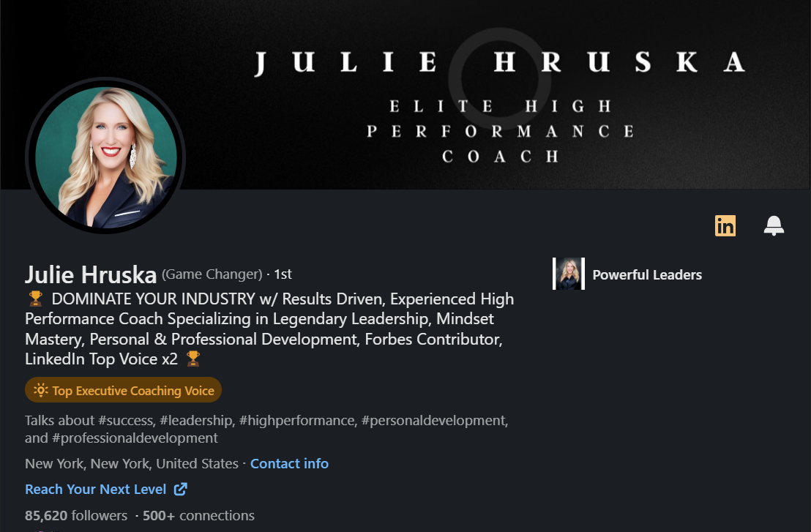Click the trophy emoji after LinkedIn Top Voice x2

coord(193,359)
